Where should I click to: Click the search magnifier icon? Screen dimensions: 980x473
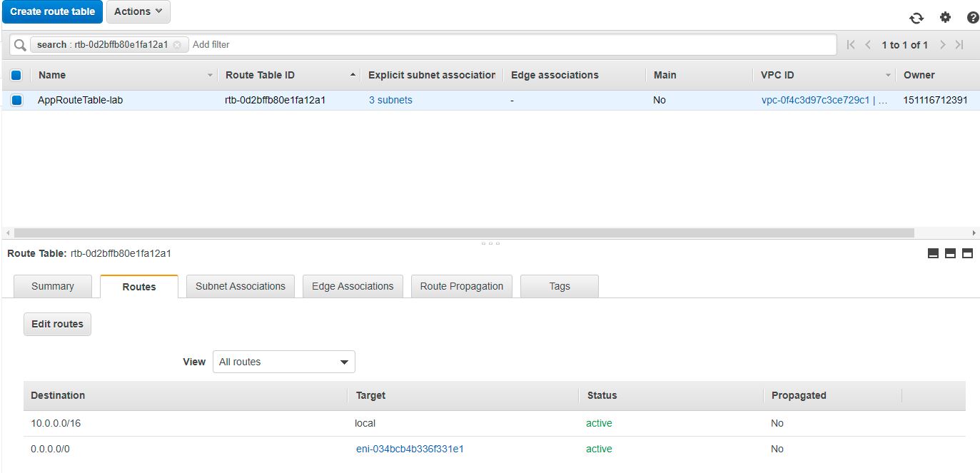pyautogui.click(x=20, y=44)
